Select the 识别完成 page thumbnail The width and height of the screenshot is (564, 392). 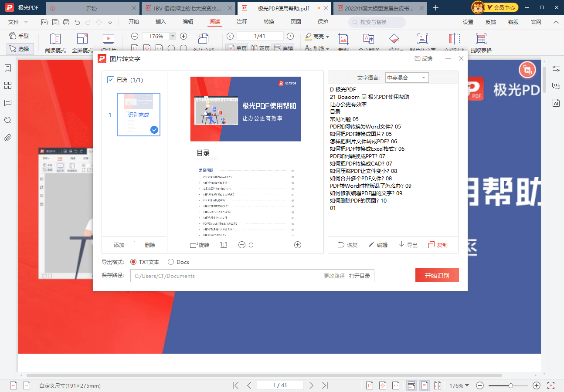[139, 115]
